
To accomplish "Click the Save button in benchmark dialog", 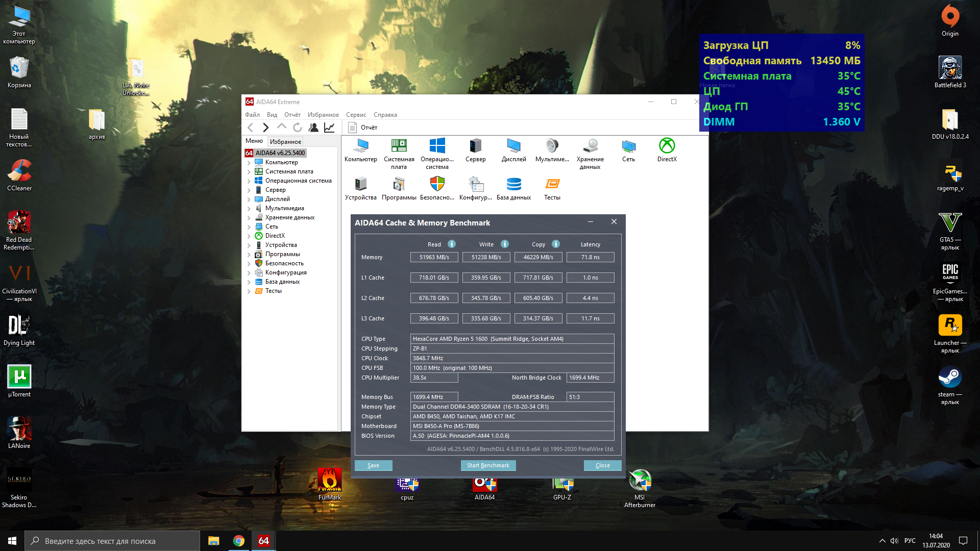I will (x=374, y=465).
